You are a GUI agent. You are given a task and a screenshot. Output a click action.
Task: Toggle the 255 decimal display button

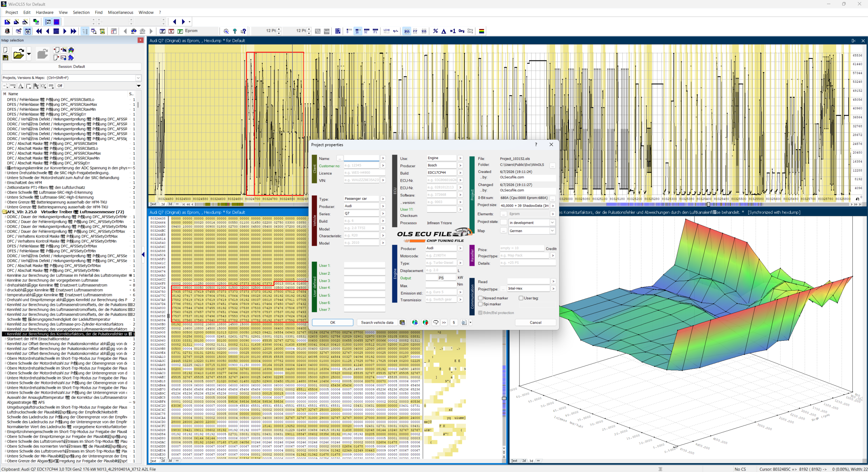[x=407, y=31]
